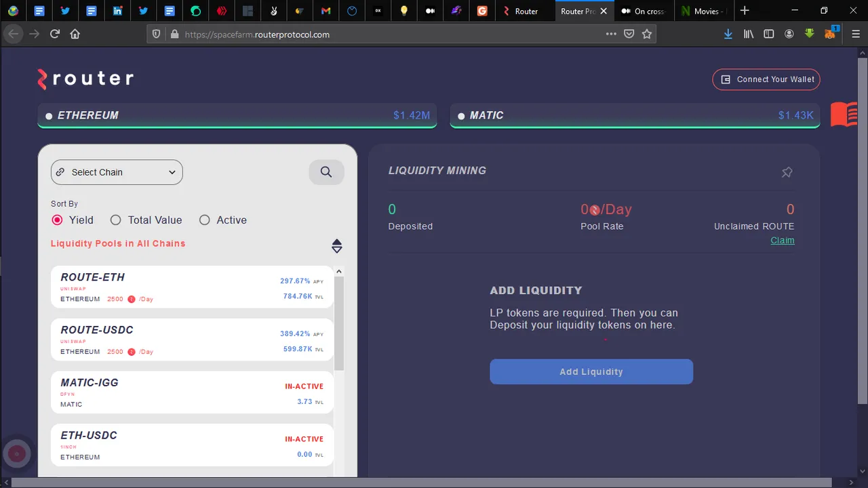Open the MATIC-IGG pool card
Image resolution: width=868 pixels, height=488 pixels.
click(192, 392)
